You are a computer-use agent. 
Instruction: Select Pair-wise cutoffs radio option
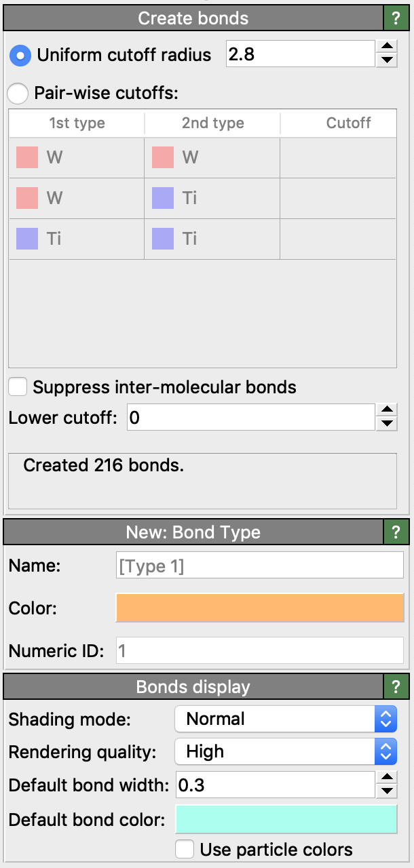pos(18,93)
